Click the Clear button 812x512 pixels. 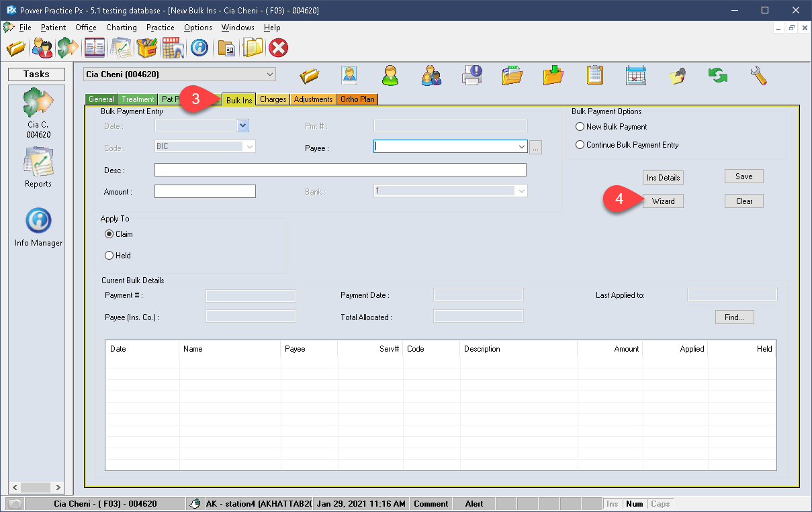(x=744, y=201)
